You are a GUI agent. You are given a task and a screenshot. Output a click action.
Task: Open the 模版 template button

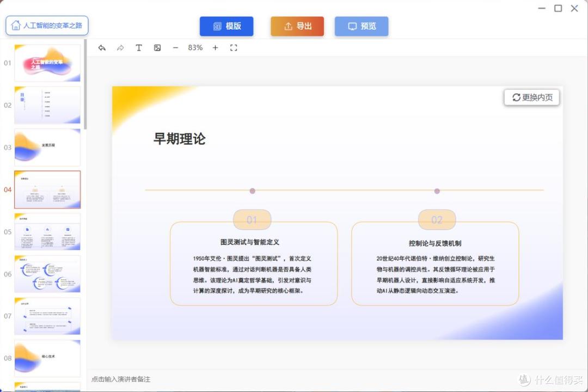point(226,26)
